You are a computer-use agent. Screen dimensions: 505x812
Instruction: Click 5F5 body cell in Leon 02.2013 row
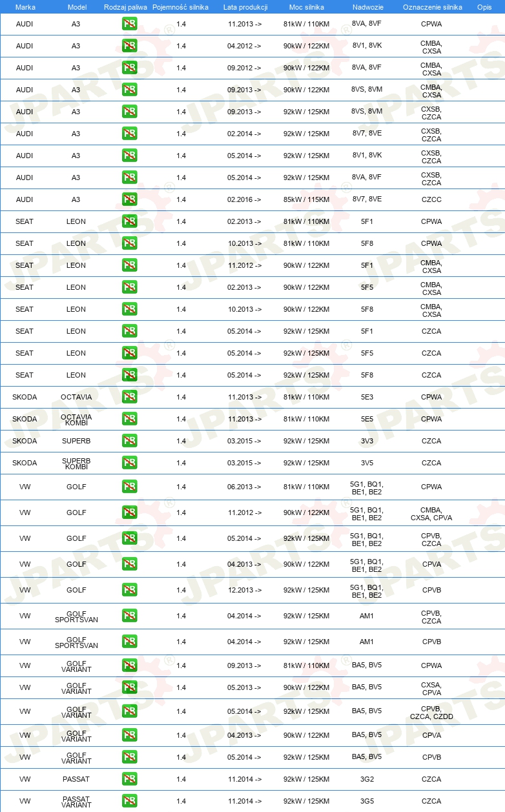click(x=367, y=287)
